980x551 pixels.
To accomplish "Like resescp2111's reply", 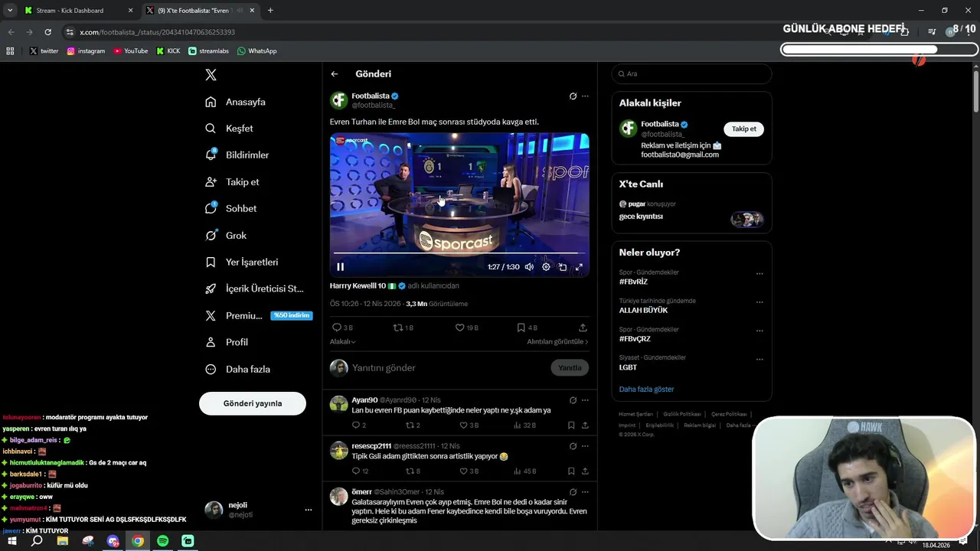I will pyautogui.click(x=469, y=471).
